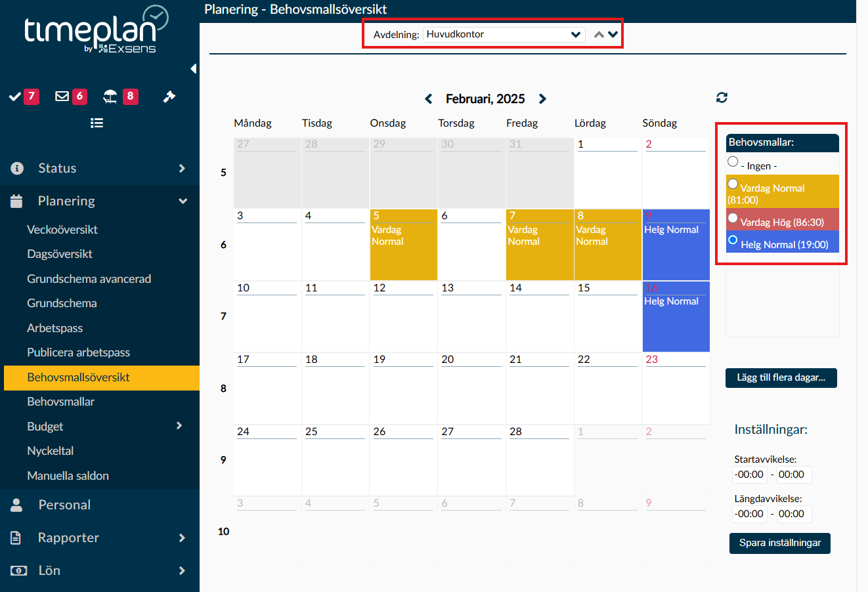
Task: Collapse the Planering menu section
Action: point(183,201)
